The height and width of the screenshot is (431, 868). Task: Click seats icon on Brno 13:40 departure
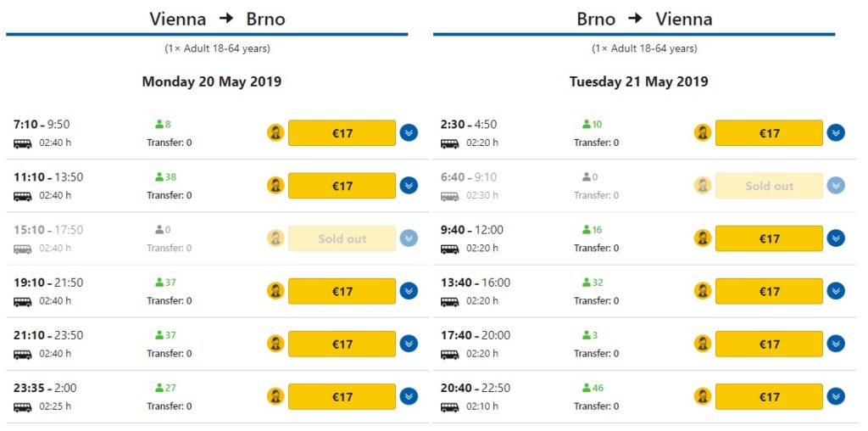(586, 283)
